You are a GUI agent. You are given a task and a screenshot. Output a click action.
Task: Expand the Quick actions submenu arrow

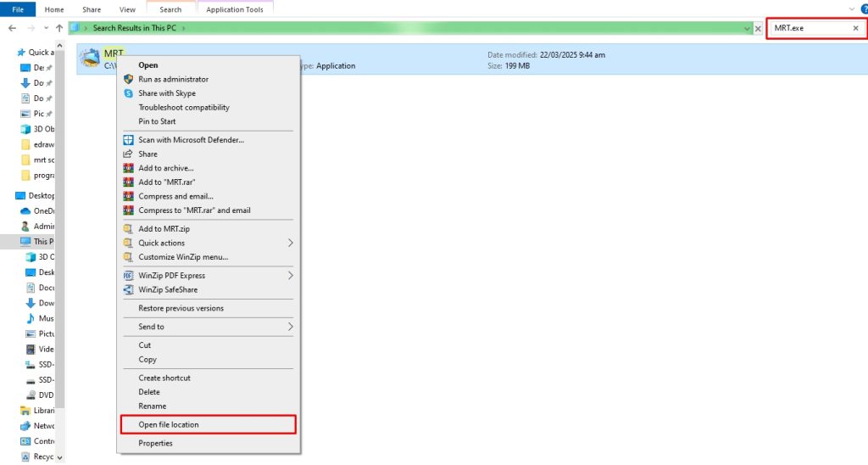pyautogui.click(x=290, y=243)
